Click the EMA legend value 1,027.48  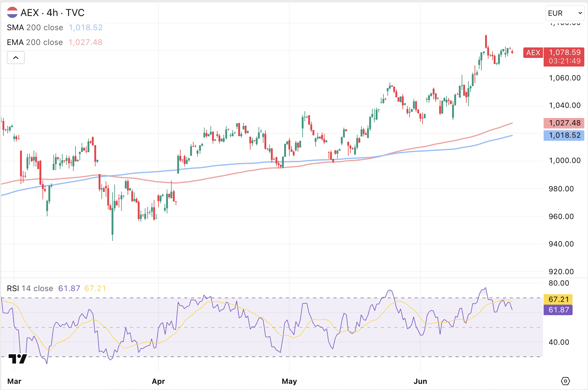85,42
